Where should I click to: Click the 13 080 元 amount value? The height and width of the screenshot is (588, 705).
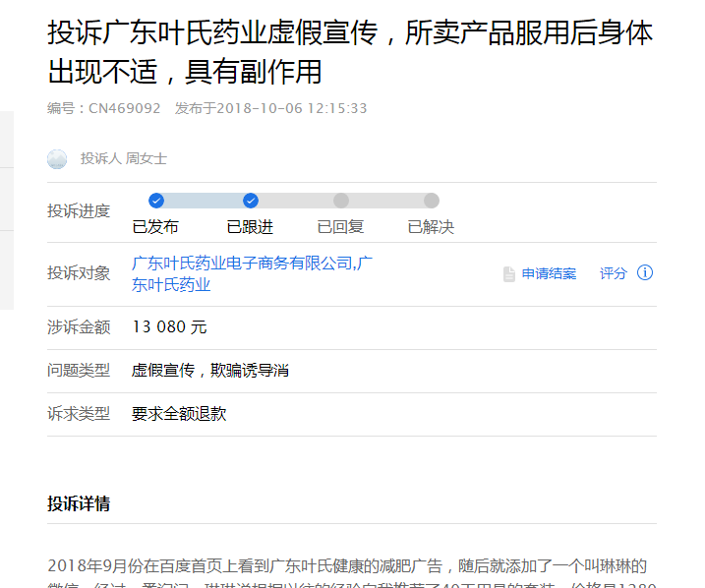point(169,327)
